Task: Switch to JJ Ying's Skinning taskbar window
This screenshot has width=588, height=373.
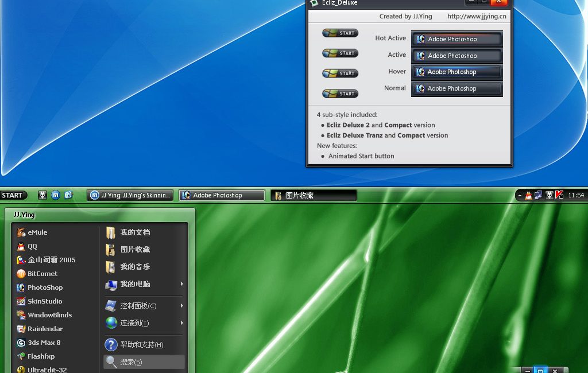Action: coord(130,195)
